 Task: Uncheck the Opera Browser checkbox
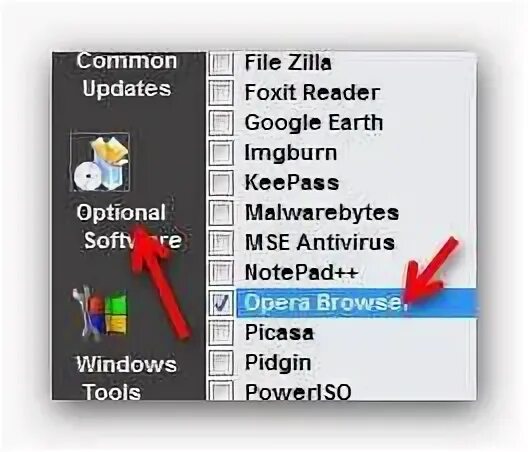[x=221, y=302]
